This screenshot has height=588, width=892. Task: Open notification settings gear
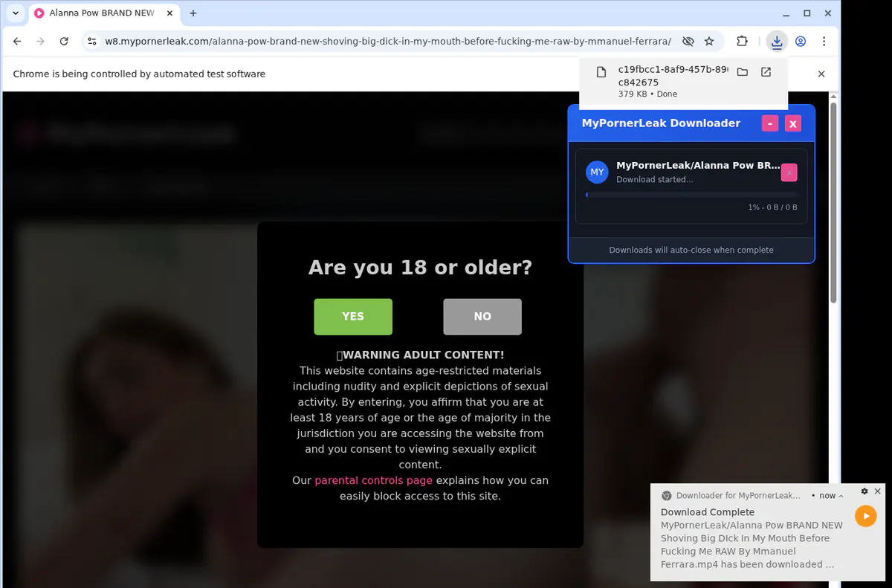pos(864,491)
